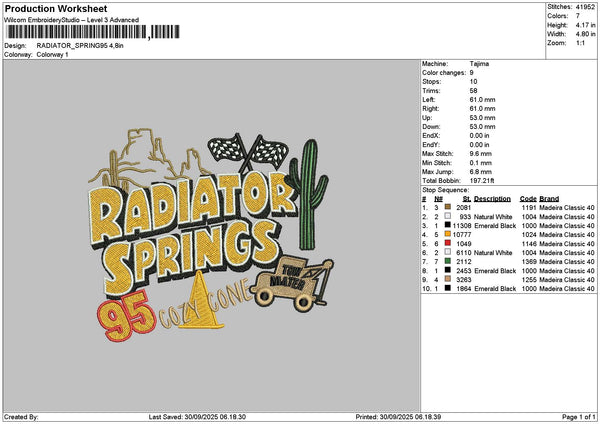Click stitch count 3263 in stop row 9

(x=464, y=279)
